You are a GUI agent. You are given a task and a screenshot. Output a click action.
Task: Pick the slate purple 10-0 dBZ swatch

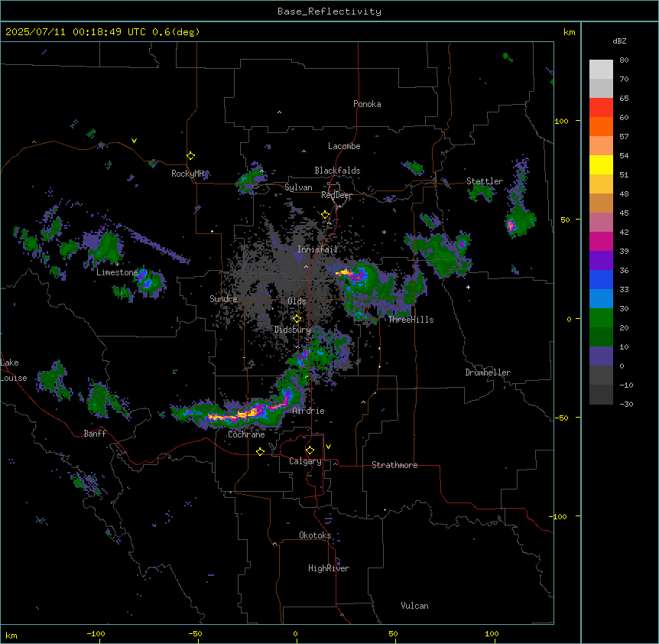601,356
